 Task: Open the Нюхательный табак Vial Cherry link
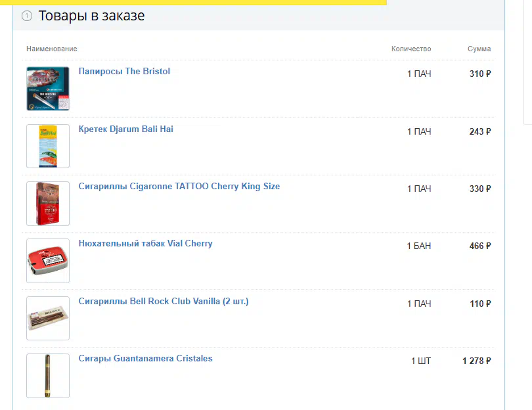point(146,243)
